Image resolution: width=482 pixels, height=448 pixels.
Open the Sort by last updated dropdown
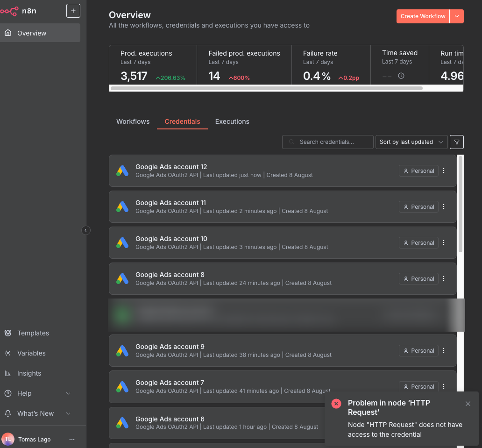(x=411, y=142)
